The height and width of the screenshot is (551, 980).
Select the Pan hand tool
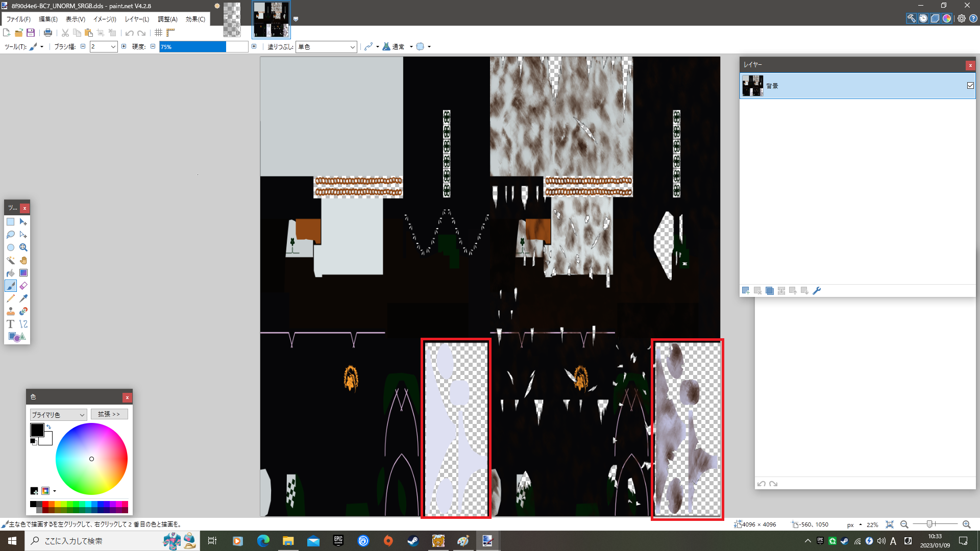click(23, 260)
